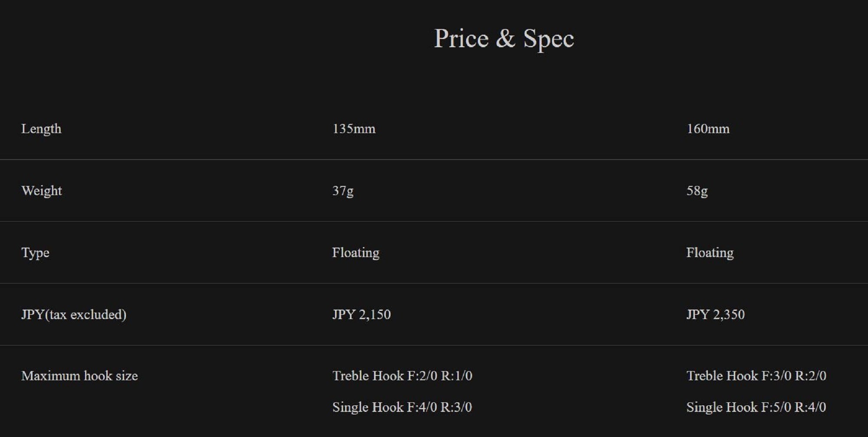The width and height of the screenshot is (868, 437).
Task: Select the JPY 2,150 price
Action: pyautogui.click(x=361, y=314)
